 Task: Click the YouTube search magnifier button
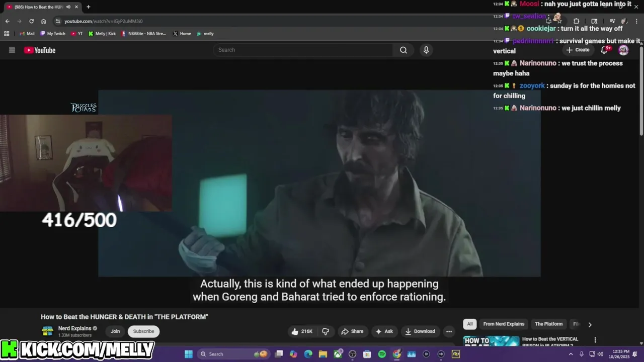404,50
